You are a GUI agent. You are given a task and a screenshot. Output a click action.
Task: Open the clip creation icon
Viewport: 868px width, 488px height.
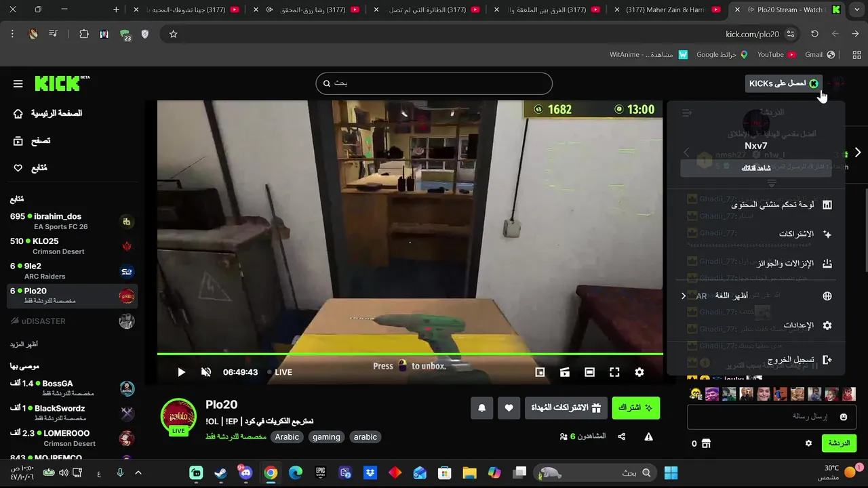coord(565,372)
